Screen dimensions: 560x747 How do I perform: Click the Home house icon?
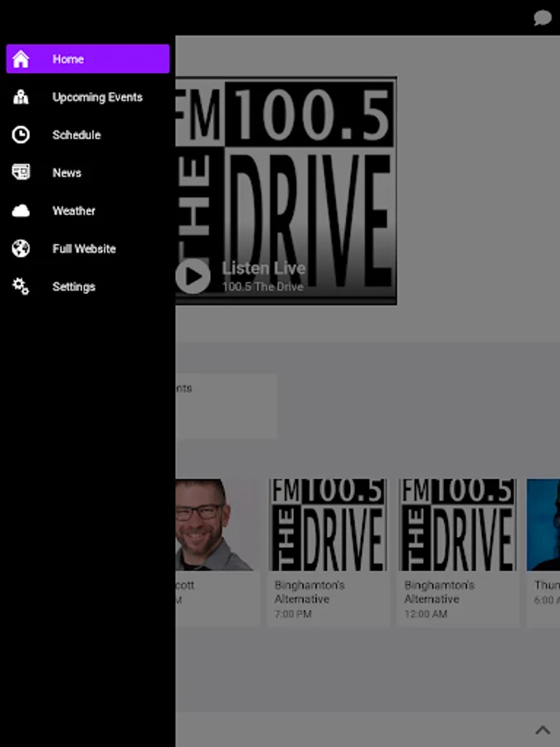[21, 59]
